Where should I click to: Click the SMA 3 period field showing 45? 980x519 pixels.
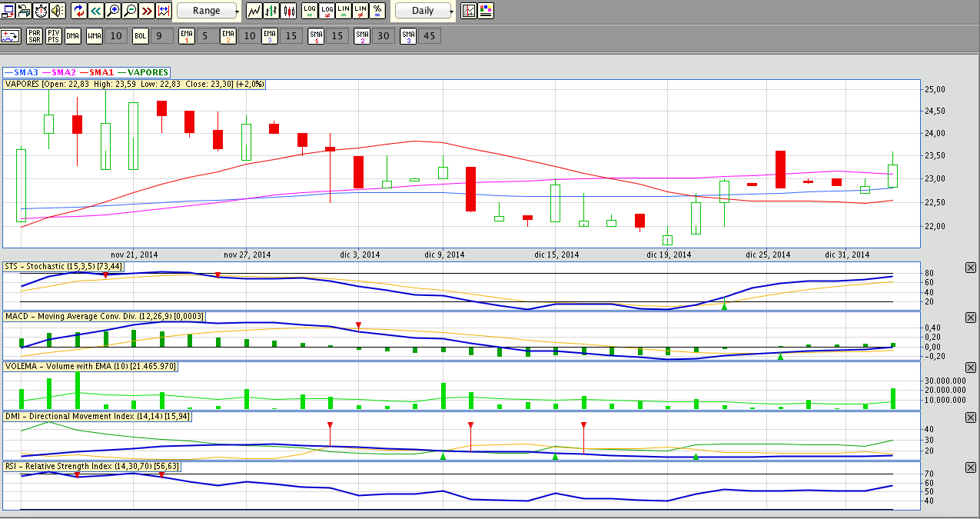point(430,35)
